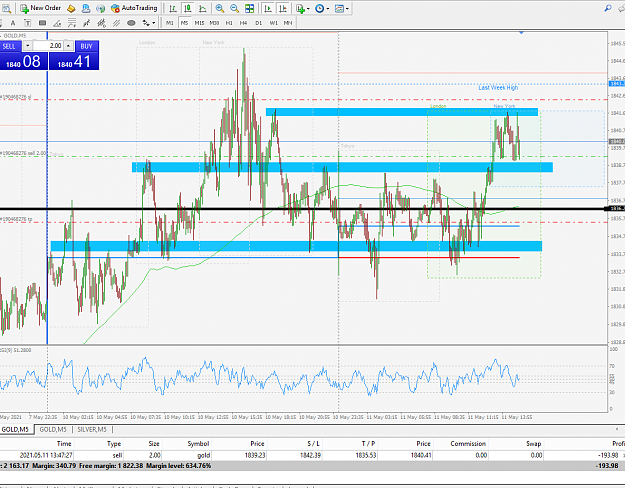Decrease lot size with the down arrow
The height and width of the screenshot is (488, 625).
click(x=28, y=46)
